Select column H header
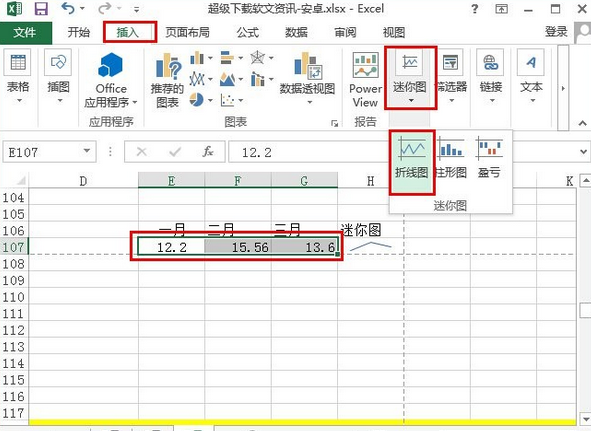 pyautogui.click(x=371, y=181)
